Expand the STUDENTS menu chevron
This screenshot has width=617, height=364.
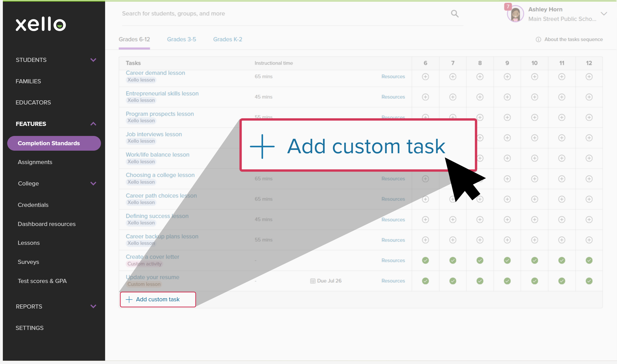point(93,60)
